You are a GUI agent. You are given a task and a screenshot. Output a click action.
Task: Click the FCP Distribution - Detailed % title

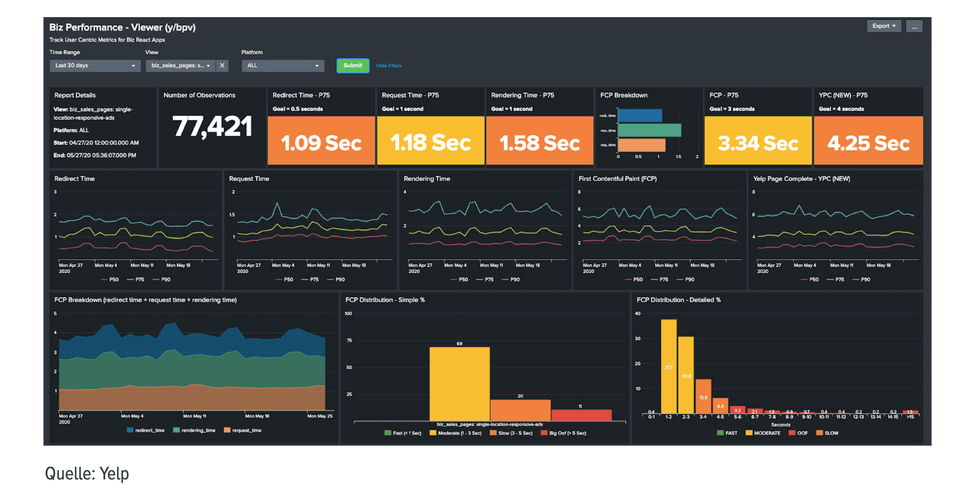point(678,300)
